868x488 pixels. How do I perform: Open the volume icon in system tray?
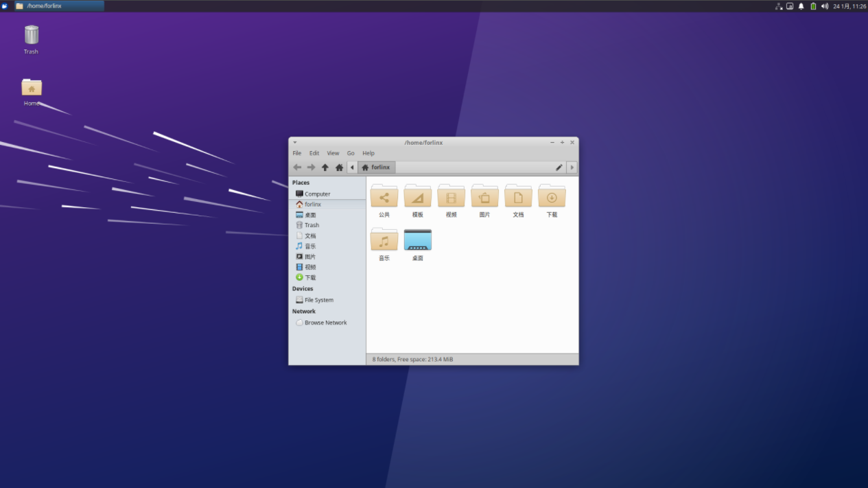825,6
